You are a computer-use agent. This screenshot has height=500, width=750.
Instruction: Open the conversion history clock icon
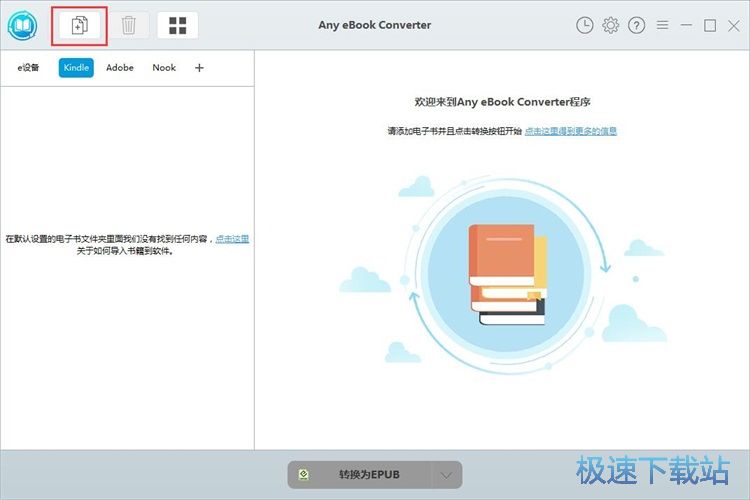585,26
